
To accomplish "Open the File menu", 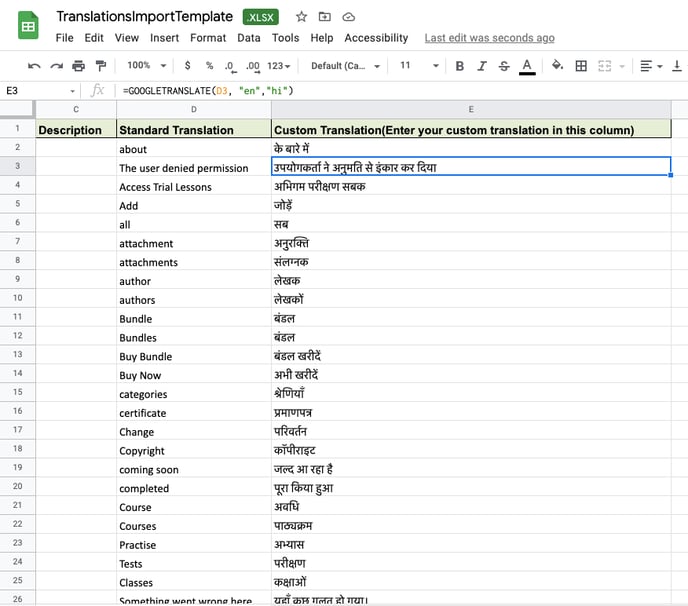I will pos(64,38).
